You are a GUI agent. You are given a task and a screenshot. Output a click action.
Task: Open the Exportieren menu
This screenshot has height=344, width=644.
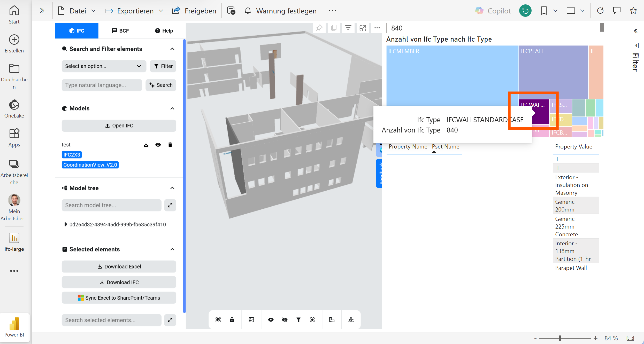pyautogui.click(x=134, y=11)
